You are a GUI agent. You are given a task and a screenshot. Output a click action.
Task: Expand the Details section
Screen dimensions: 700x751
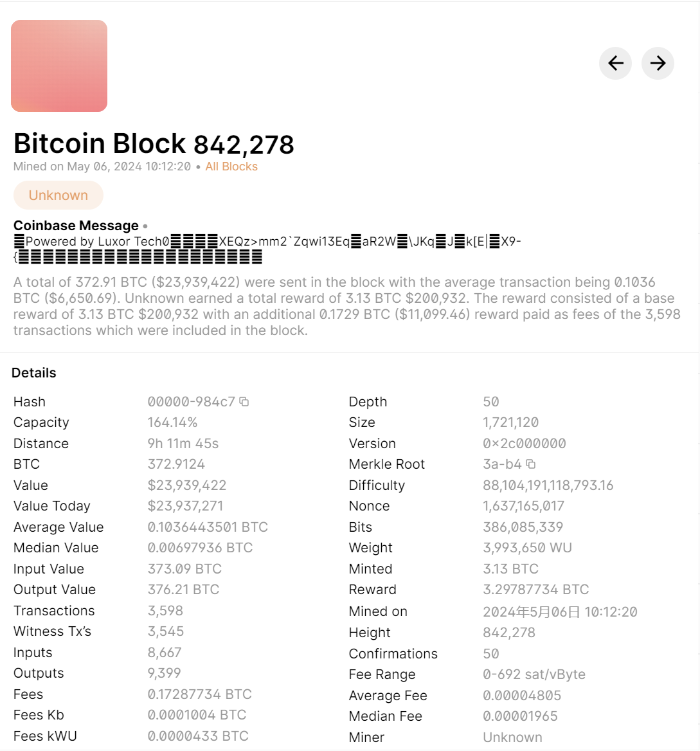click(34, 372)
